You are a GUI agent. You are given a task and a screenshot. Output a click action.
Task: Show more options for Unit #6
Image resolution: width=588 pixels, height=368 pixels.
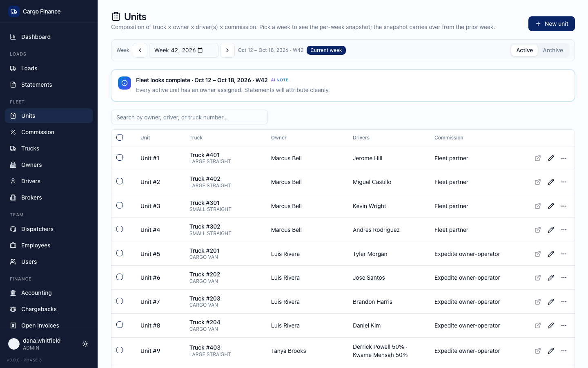coord(564,278)
